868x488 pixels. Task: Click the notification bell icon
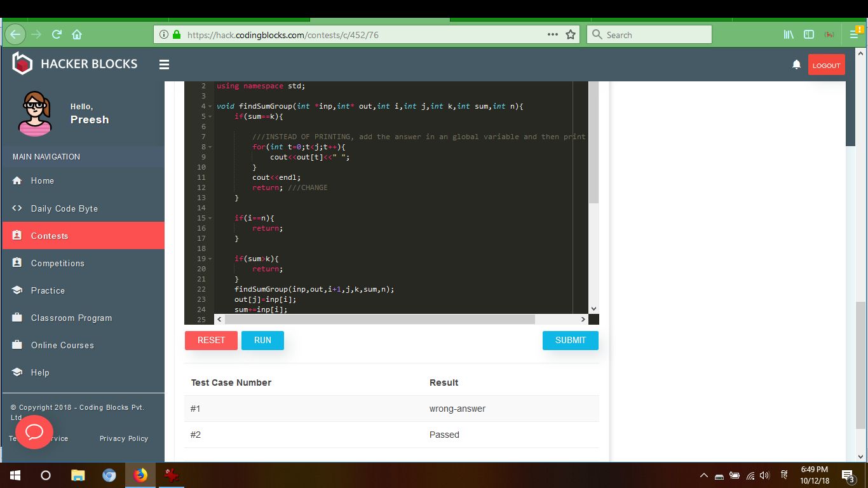coord(796,65)
